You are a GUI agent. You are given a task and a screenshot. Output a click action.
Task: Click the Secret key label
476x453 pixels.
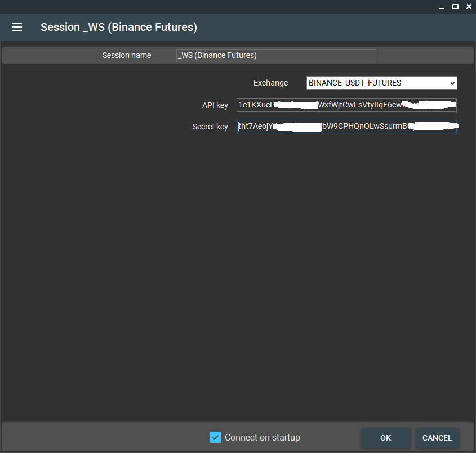tap(210, 127)
